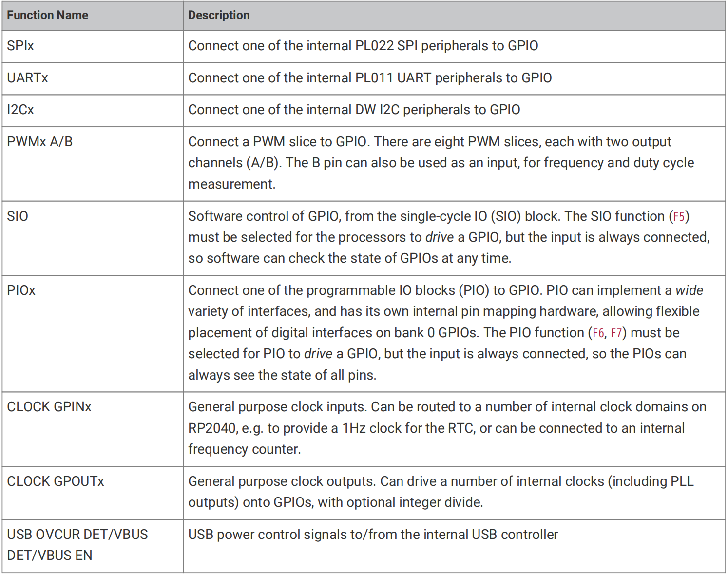Select the Function Name column header
Viewport: 728px width, 575px height.
[93, 16]
